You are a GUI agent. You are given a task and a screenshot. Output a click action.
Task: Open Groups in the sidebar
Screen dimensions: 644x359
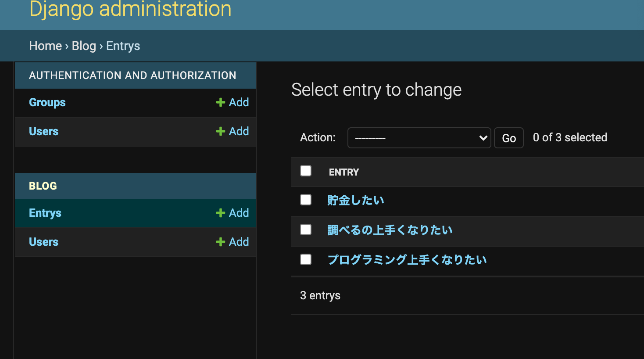pos(47,102)
